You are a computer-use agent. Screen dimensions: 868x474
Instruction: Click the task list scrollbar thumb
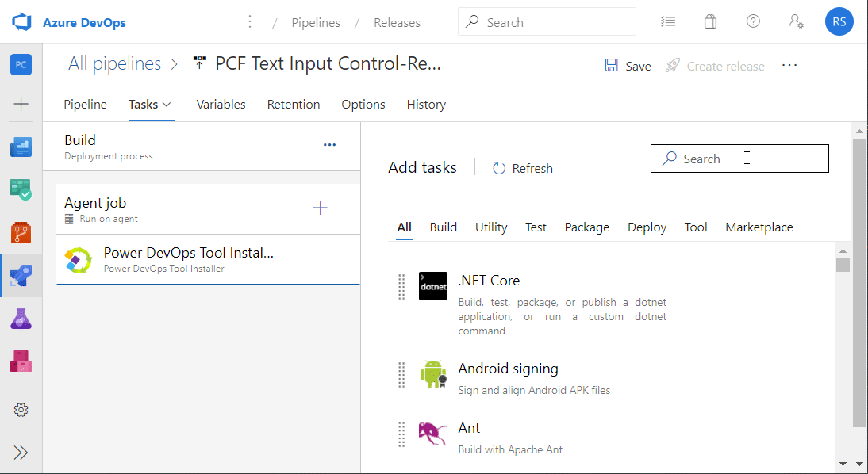coord(843,265)
